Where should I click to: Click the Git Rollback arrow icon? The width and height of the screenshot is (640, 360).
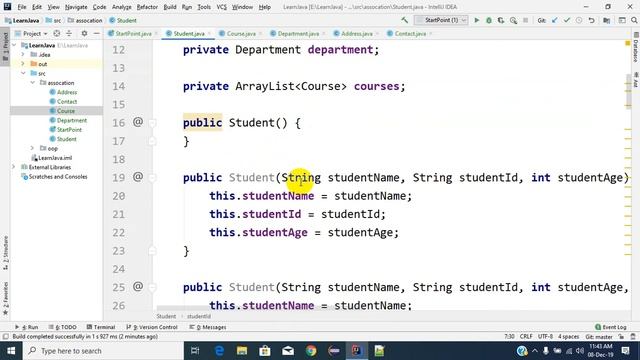[591, 20]
